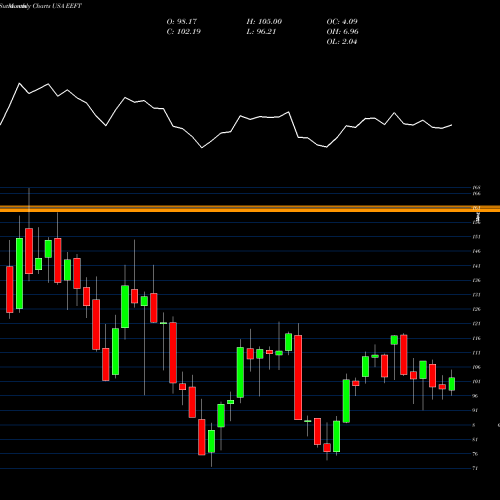The height and width of the screenshot is (500, 500).
Task: Click the 76 price axis label
Action: (x=475, y=454)
